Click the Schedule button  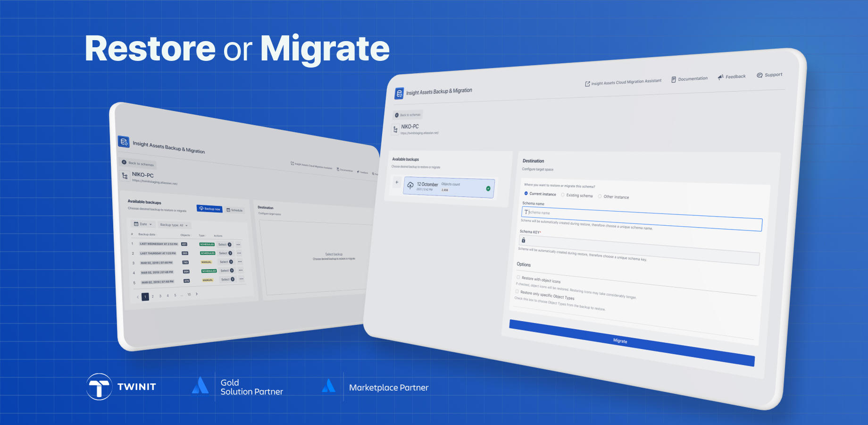234,210
